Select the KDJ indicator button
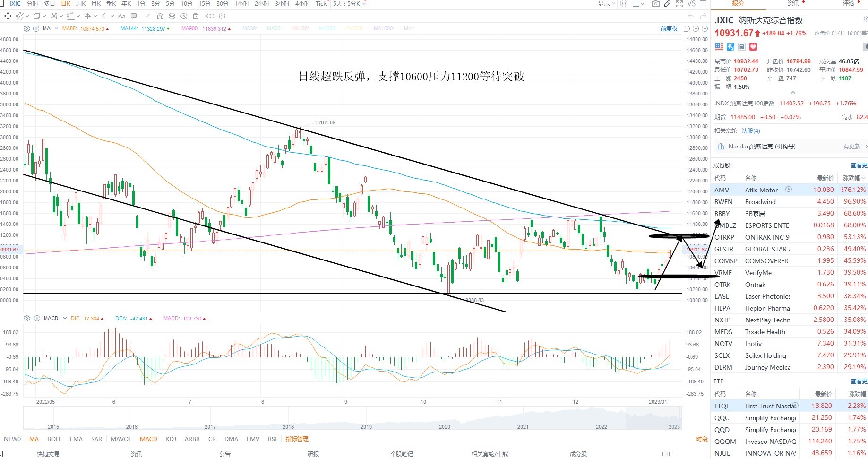The width and height of the screenshot is (868, 459). 171,439
